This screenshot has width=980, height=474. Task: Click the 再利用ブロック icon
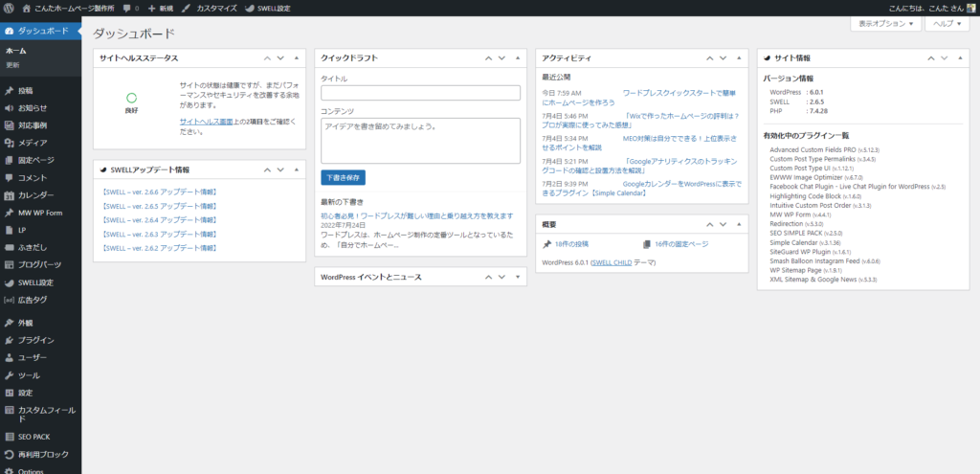[x=10, y=455]
